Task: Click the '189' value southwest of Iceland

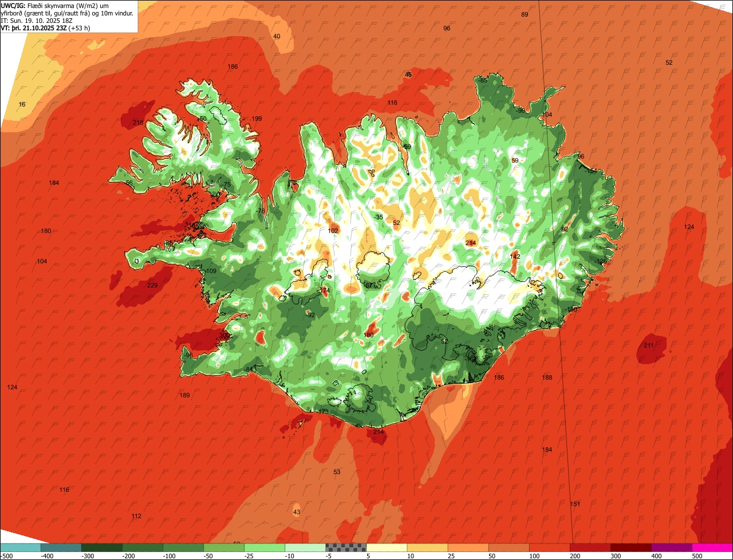Action: click(x=184, y=395)
